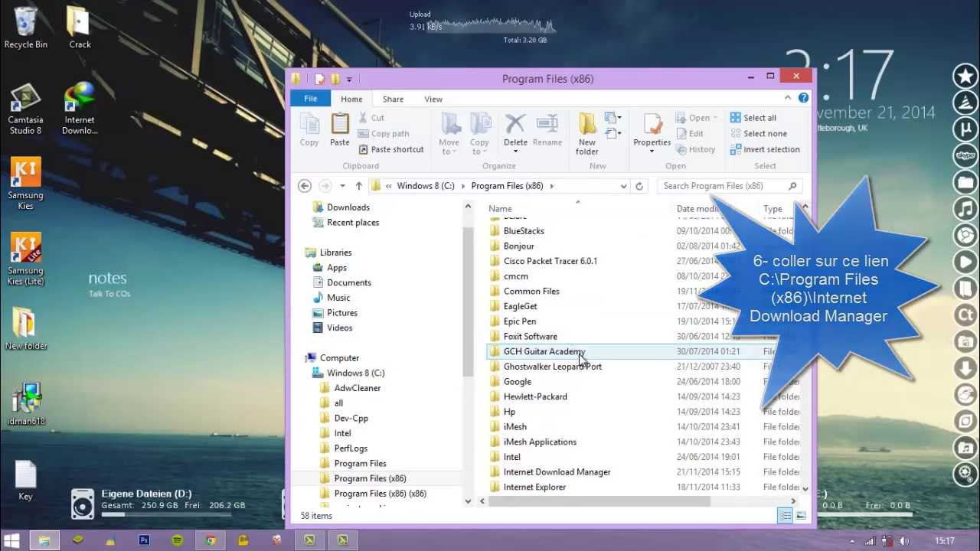Viewport: 980px width, 551px height.
Task: Open Recycle Bin desktop icon
Action: [25, 28]
